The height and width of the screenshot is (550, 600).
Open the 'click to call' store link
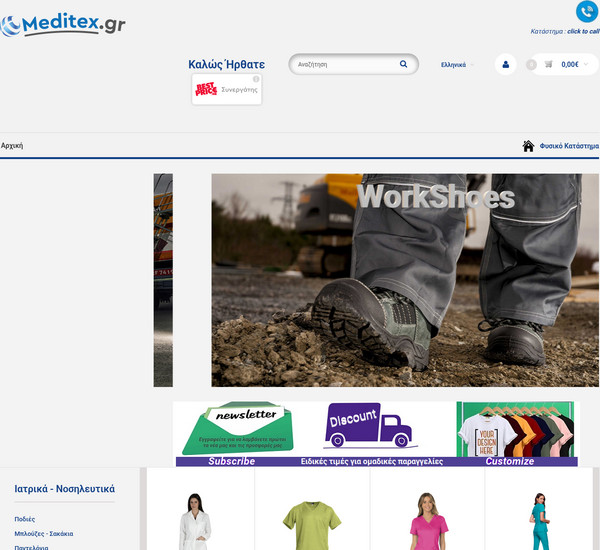(583, 31)
